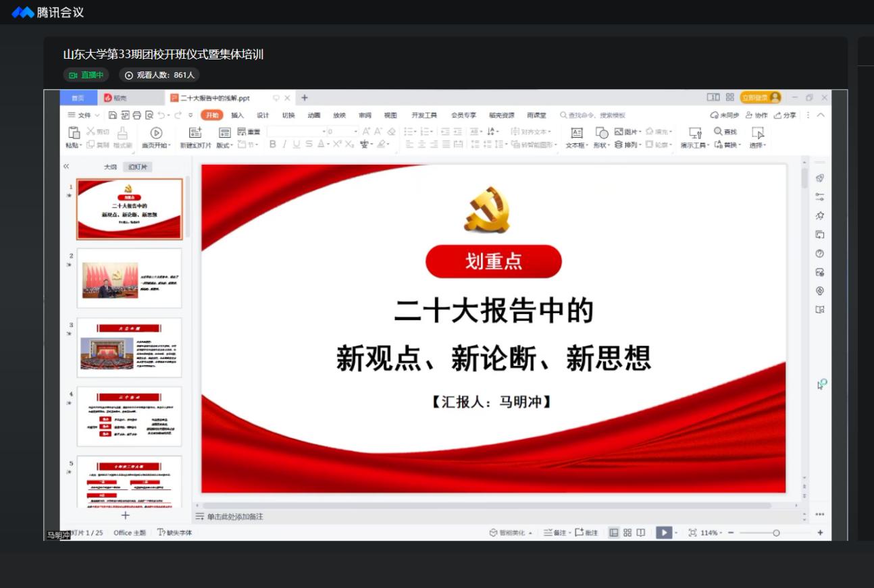Image resolution: width=874 pixels, height=588 pixels.
Task: Select slide 4 thumbnail
Action: [x=129, y=417]
